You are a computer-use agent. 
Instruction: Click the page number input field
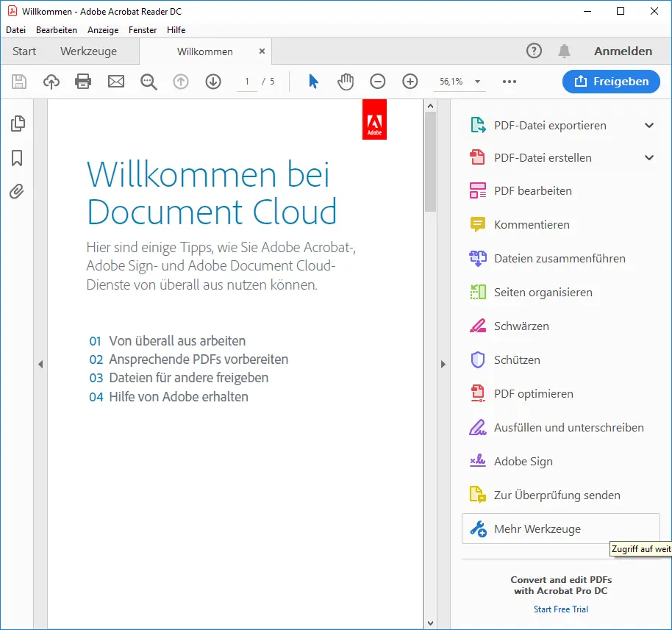click(x=247, y=82)
